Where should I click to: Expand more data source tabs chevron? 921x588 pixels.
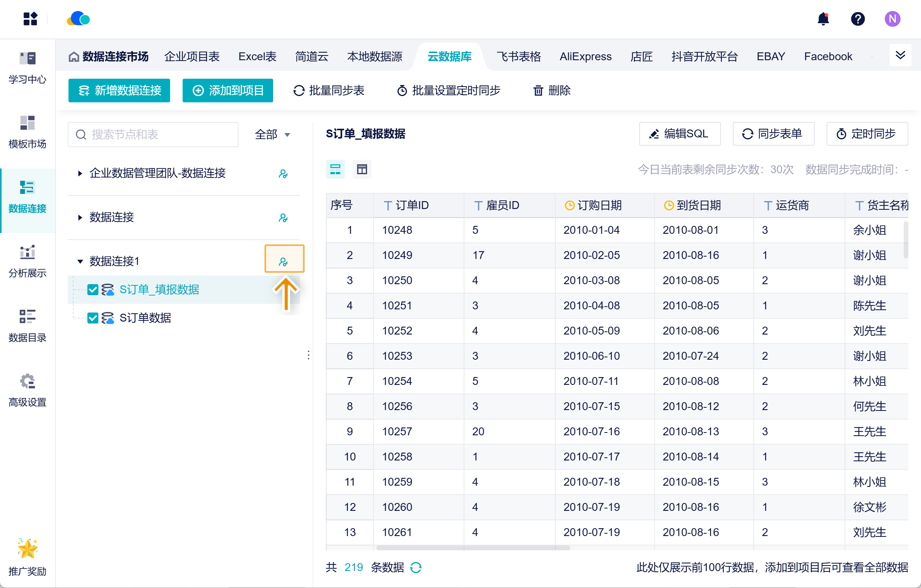pos(900,55)
